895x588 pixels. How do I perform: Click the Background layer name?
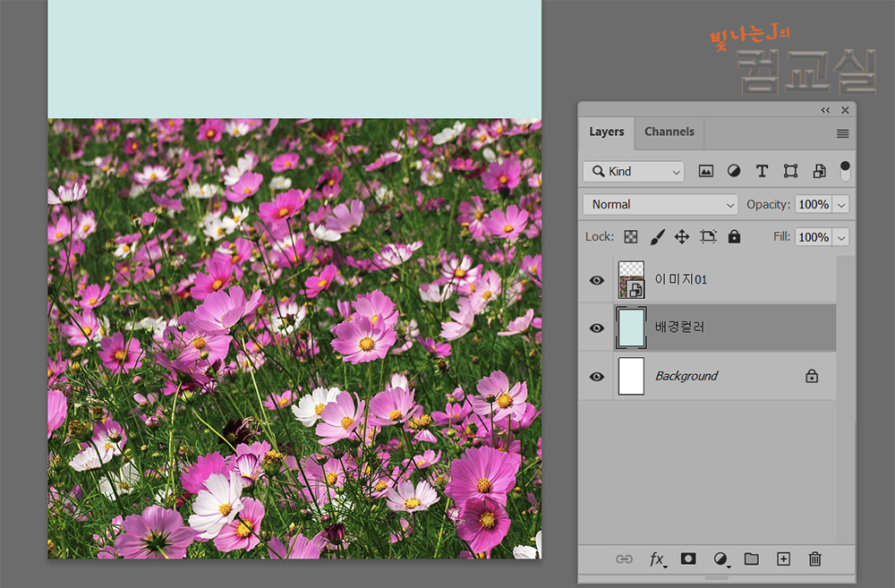(x=686, y=376)
